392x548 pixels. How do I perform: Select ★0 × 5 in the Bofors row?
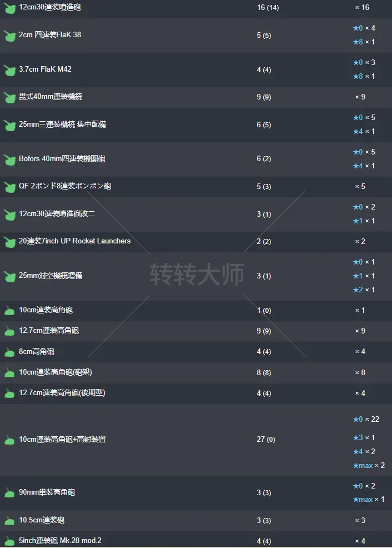coord(364,152)
